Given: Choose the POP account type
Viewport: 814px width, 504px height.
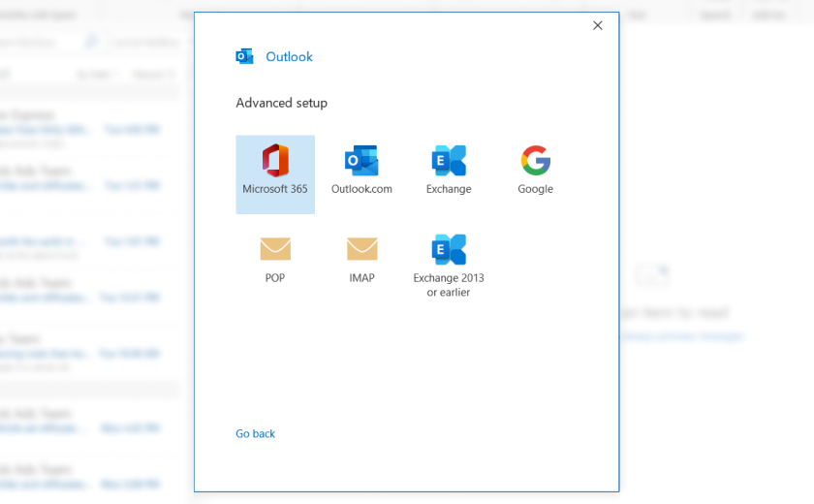Looking at the screenshot, I should tap(275, 261).
